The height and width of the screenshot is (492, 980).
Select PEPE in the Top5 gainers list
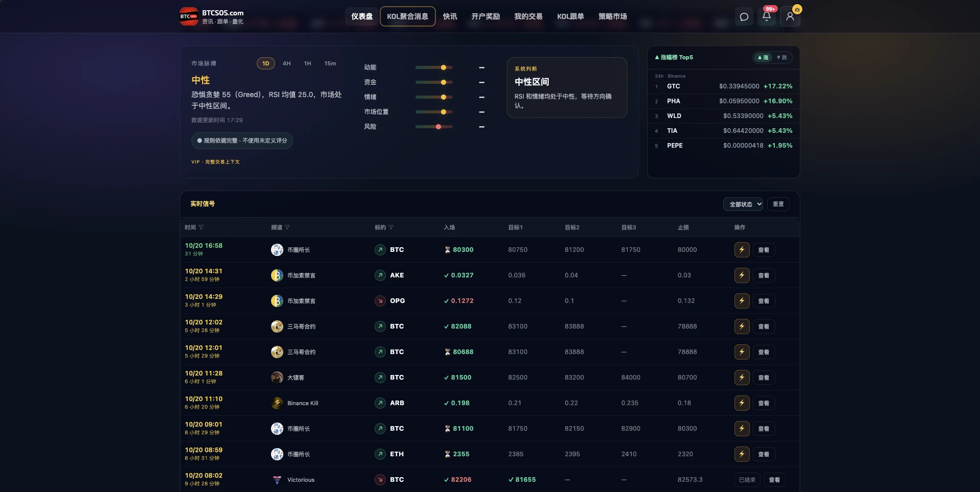click(723, 146)
